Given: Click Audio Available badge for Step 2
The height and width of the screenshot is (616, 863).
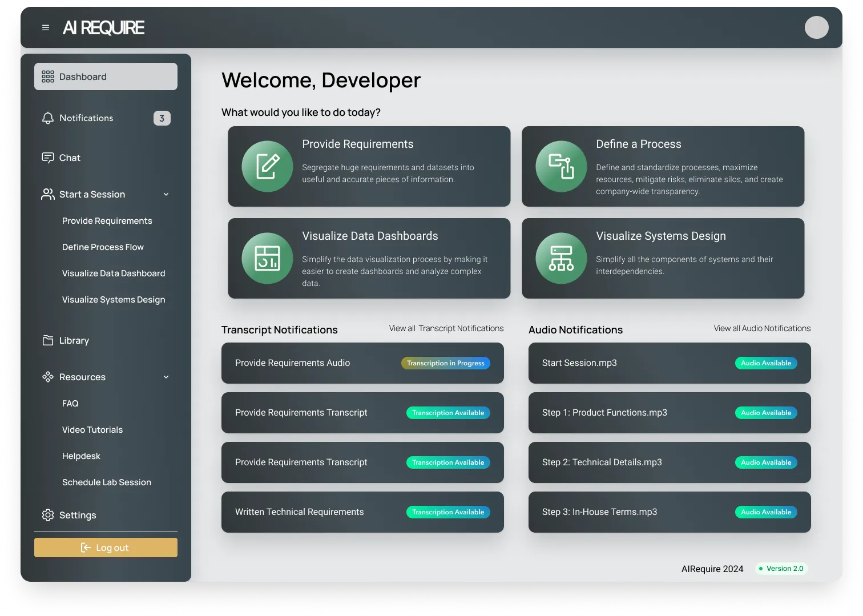Looking at the screenshot, I should pos(766,462).
